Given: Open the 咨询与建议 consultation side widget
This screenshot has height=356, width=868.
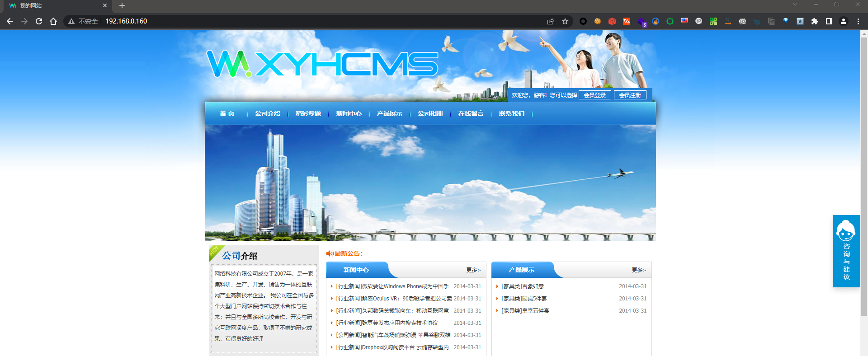Looking at the screenshot, I should [x=847, y=251].
